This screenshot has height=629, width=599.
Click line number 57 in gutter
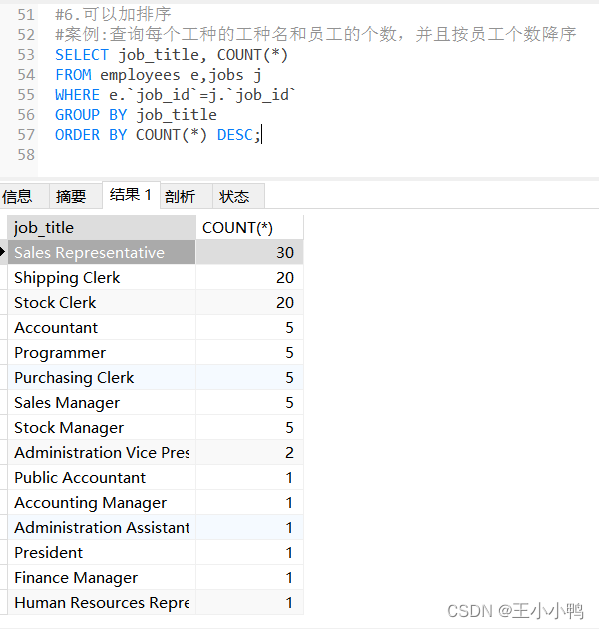pyautogui.click(x=26, y=135)
